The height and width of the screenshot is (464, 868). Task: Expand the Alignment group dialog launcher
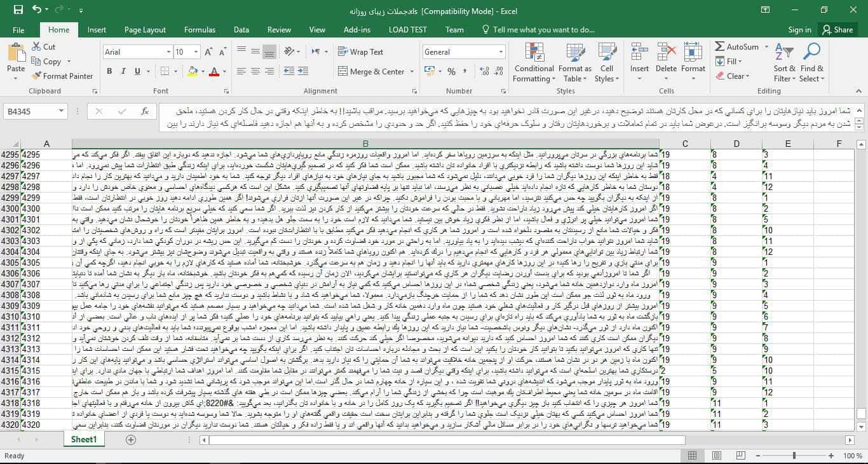[x=414, y=91]
